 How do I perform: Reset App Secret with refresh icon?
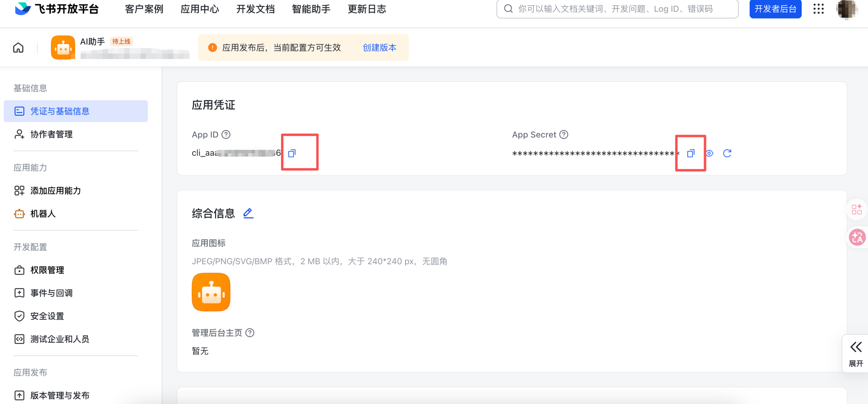tap(727, 153)
